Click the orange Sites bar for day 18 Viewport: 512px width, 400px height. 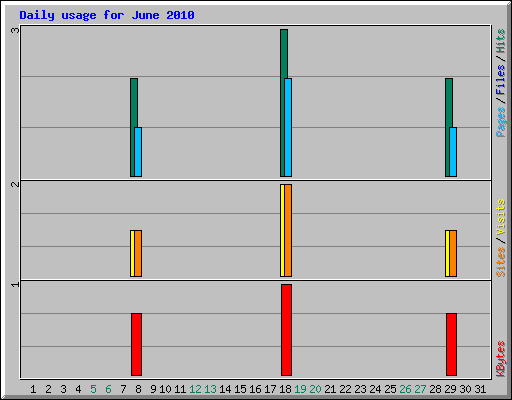click(288, 230)
